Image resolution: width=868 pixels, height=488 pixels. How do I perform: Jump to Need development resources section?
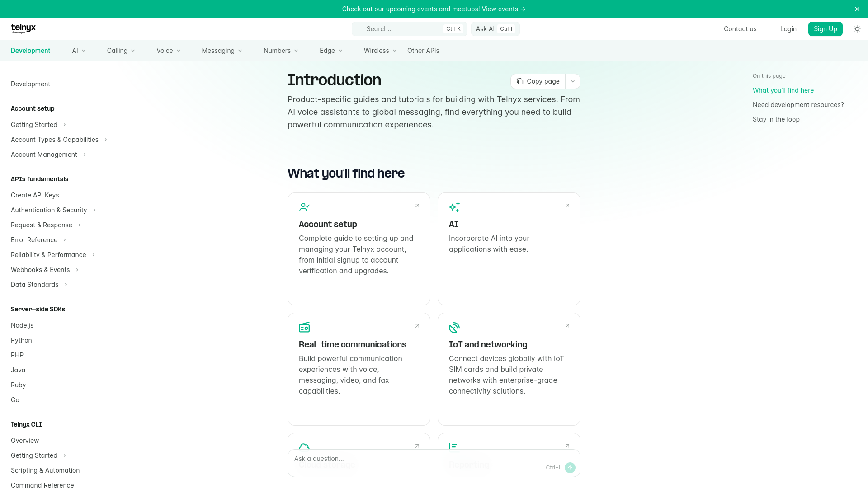[798, 105]
